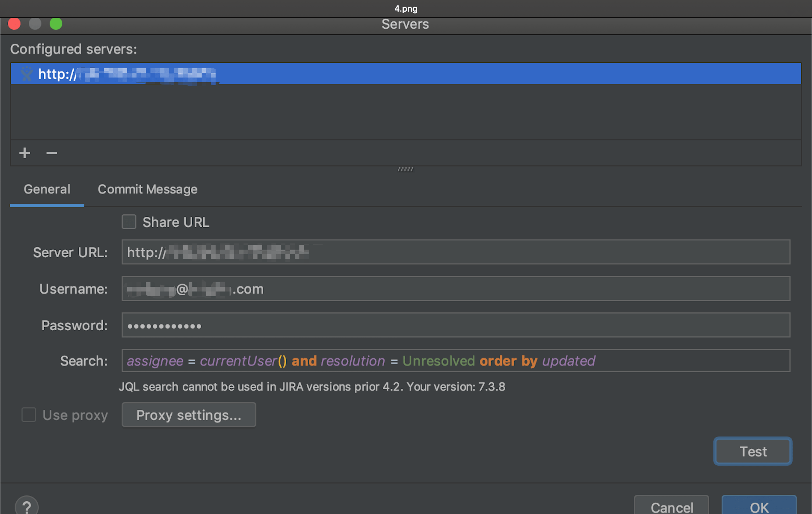The height and width of the screenshot is (514, 812).
Task: Click the Servers window title bar
Action: [x=405, y=24]
